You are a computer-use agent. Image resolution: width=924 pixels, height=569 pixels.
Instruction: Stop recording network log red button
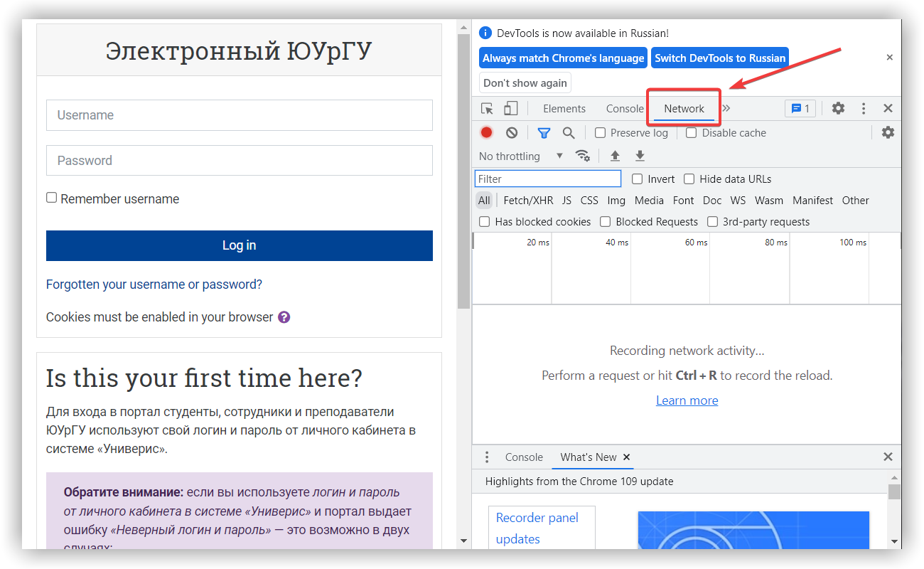tap(486, 132)
